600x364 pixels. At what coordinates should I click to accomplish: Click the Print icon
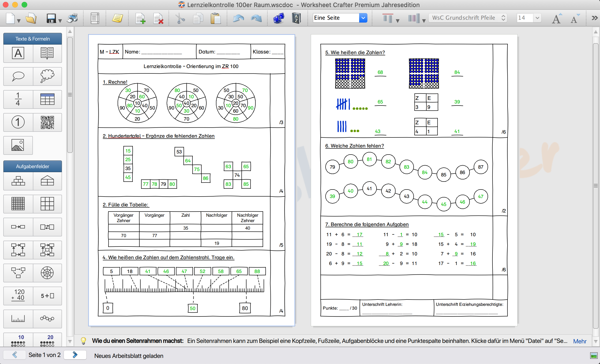pyautogui.click(x=72, y=18)
